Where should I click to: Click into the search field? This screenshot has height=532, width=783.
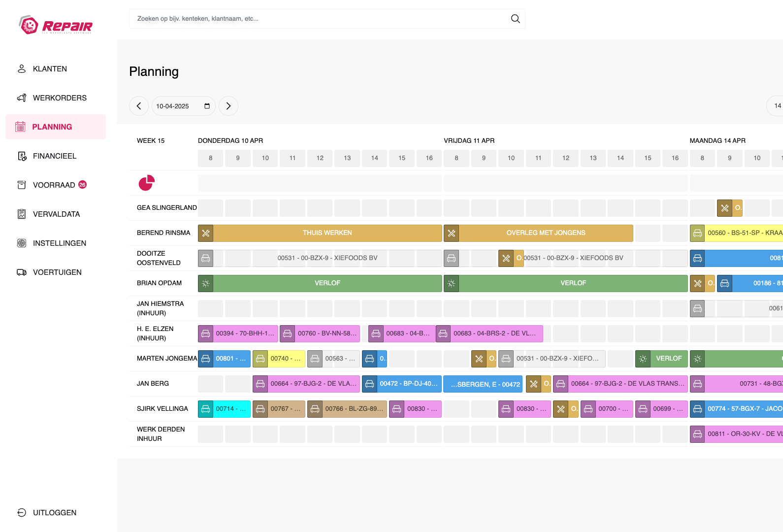(x=320, y=19)
